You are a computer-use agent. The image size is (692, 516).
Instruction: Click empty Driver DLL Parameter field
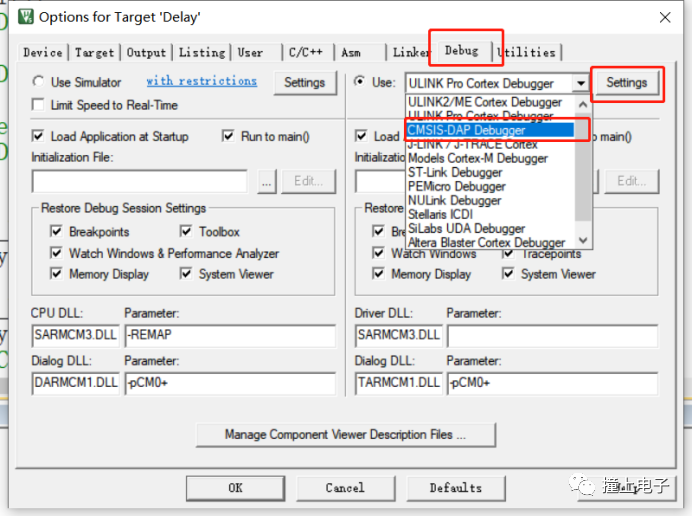pyautogui.click(x=553, y=335)
